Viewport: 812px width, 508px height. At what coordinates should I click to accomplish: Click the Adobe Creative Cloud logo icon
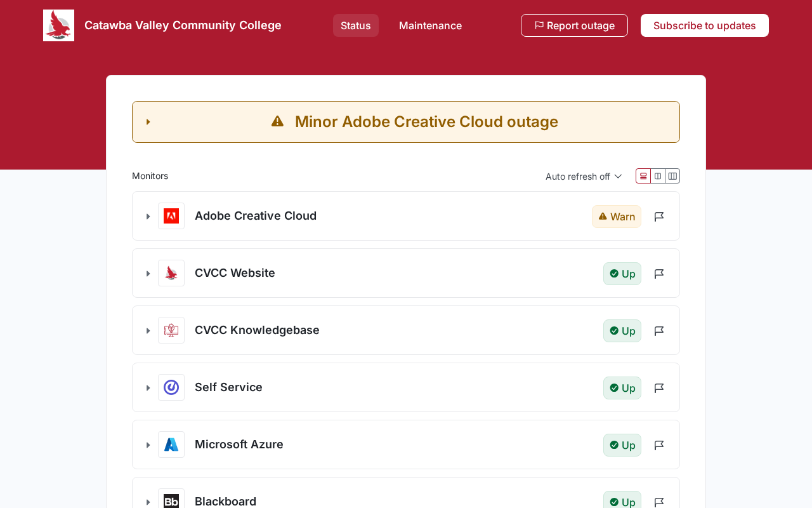pyautogui.click(x=171, y=216)
